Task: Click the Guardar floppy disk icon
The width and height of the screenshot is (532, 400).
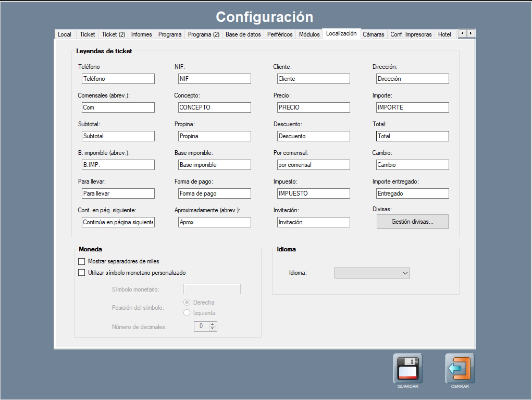Action: coord(407,368)
